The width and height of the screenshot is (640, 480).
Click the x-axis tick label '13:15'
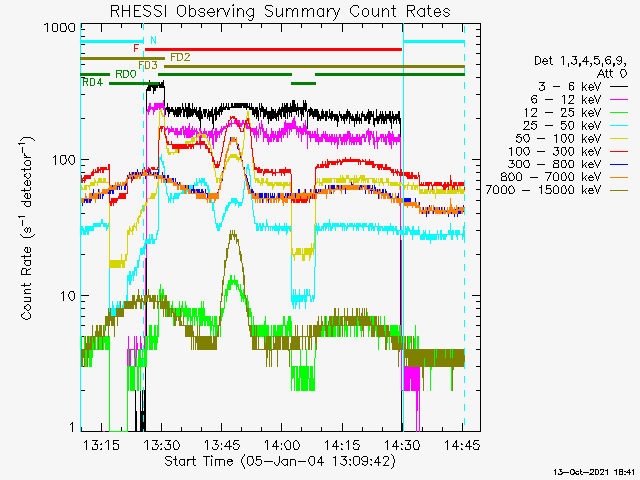(102, 445)
